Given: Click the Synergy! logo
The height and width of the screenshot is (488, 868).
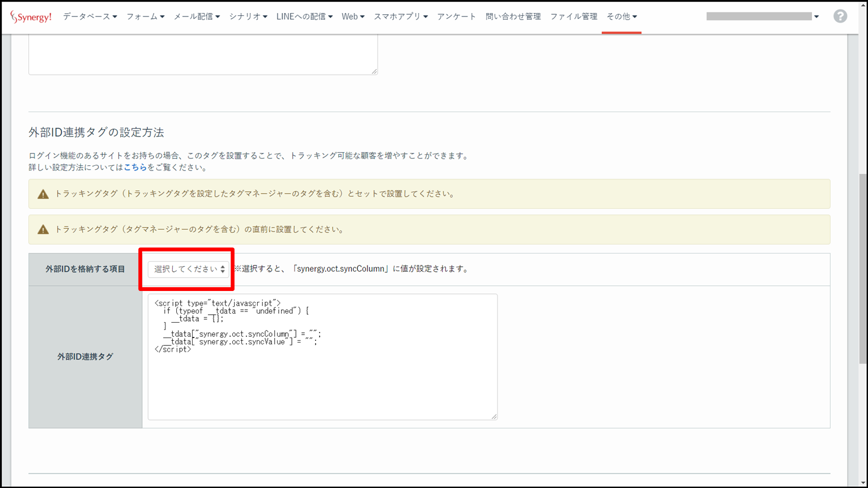Looking at the screenshot, I should click(x=31, y=17).
